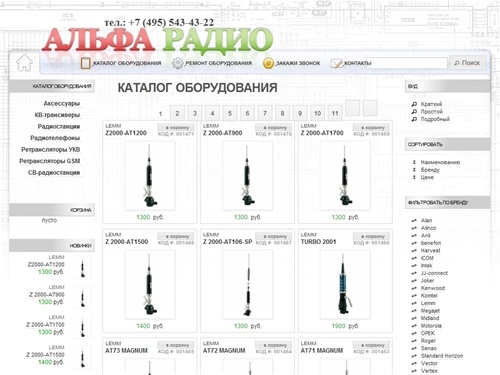
Task: Go to catalog page 5
Action: 230,113
